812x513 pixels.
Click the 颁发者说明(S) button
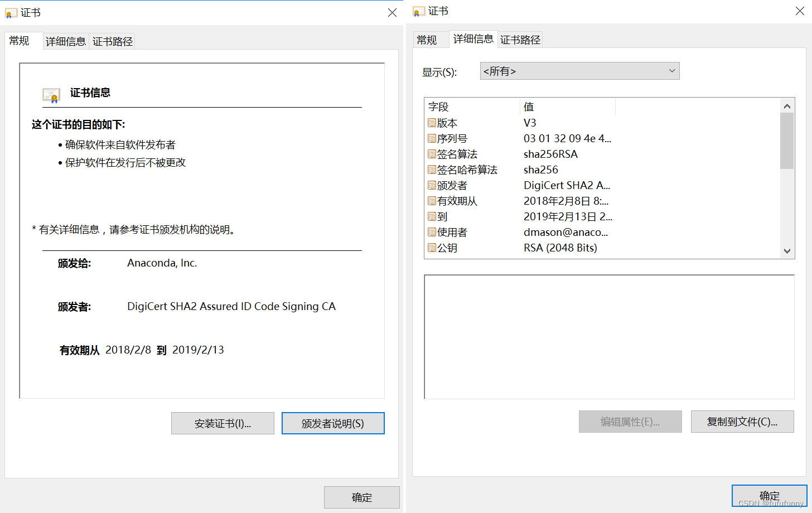pos(333,423)
